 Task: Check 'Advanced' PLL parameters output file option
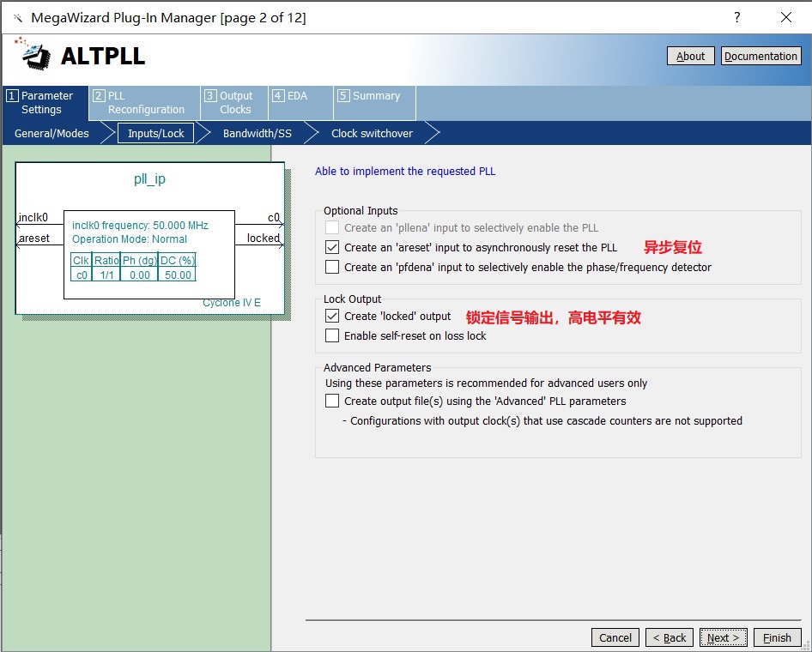click(332, 401)
